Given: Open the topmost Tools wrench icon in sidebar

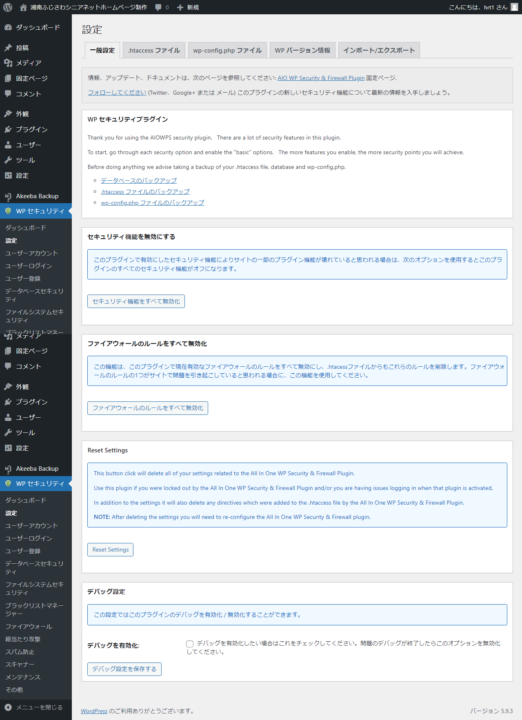Looking at the screenshot, I should (x=8, y=160).
